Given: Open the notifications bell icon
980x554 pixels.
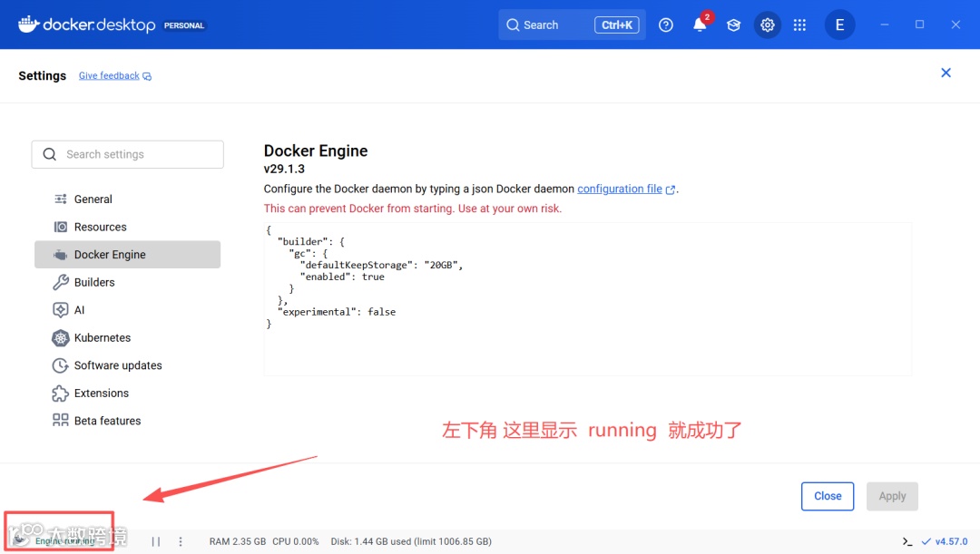Looking at the screenshot, I should pyautogui.click(x=700, y=25).
